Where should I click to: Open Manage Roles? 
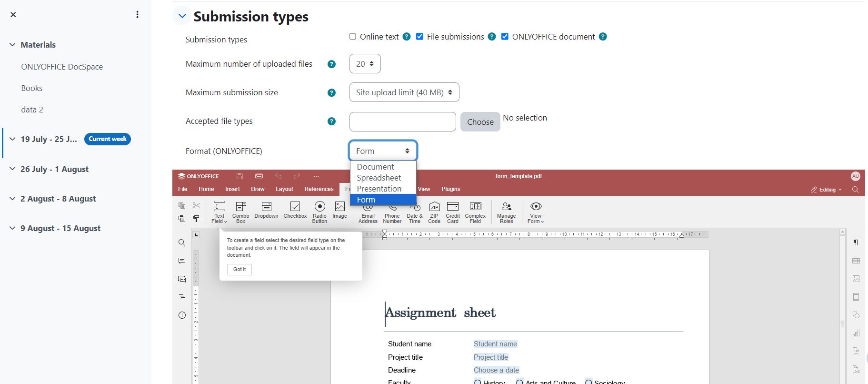[507, 212]
